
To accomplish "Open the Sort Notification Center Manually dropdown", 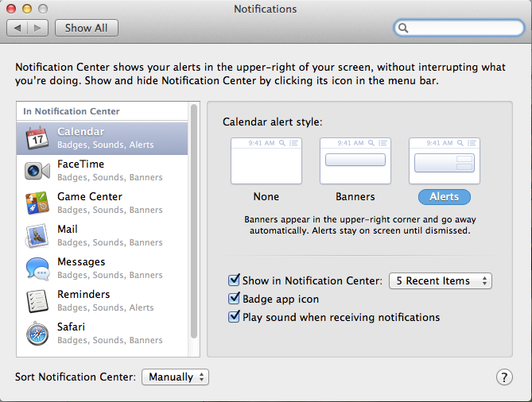I will (175, 377).
